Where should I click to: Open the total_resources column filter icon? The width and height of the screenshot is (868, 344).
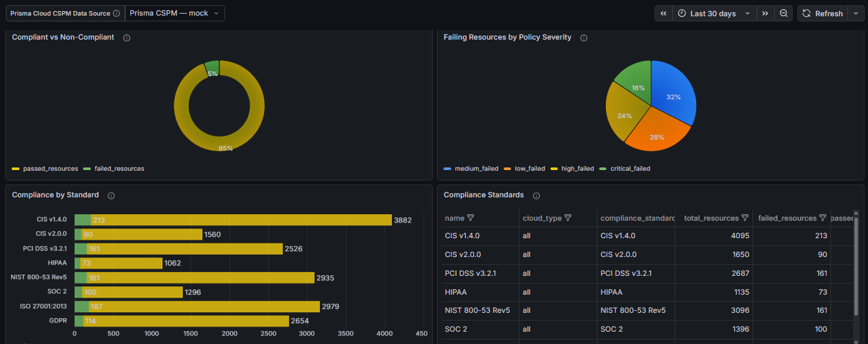pos(745,218)
